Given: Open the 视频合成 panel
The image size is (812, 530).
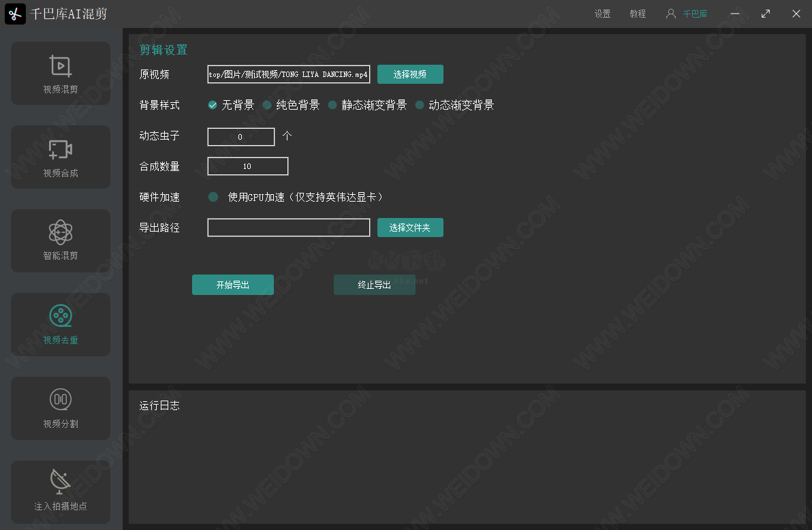Looking at the screenshot, I should pos(60,157).
